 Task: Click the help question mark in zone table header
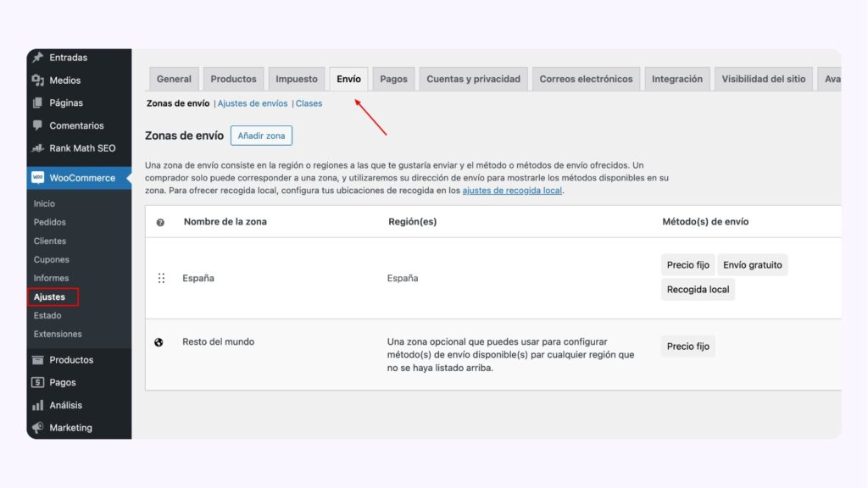[161, 222]
